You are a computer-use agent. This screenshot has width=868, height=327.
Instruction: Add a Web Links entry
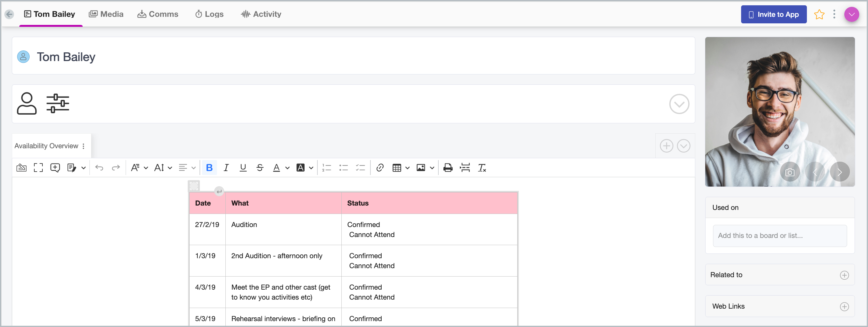(844, 307)
